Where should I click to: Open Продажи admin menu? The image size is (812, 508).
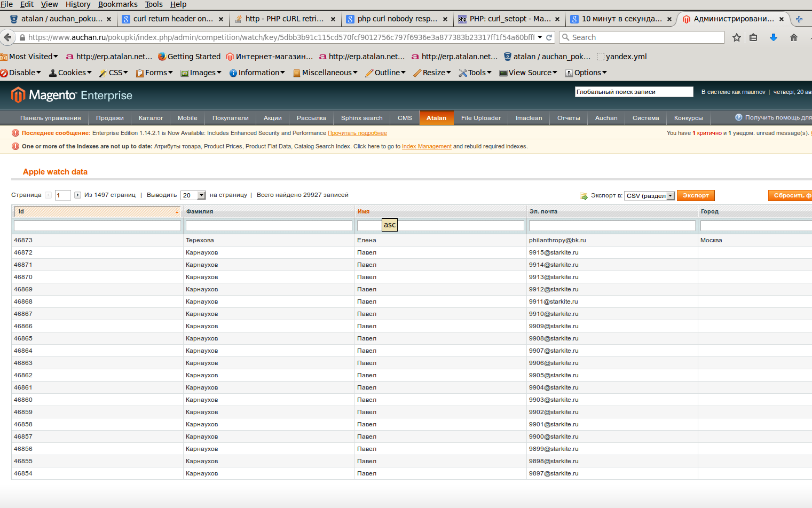coord(109,118)
